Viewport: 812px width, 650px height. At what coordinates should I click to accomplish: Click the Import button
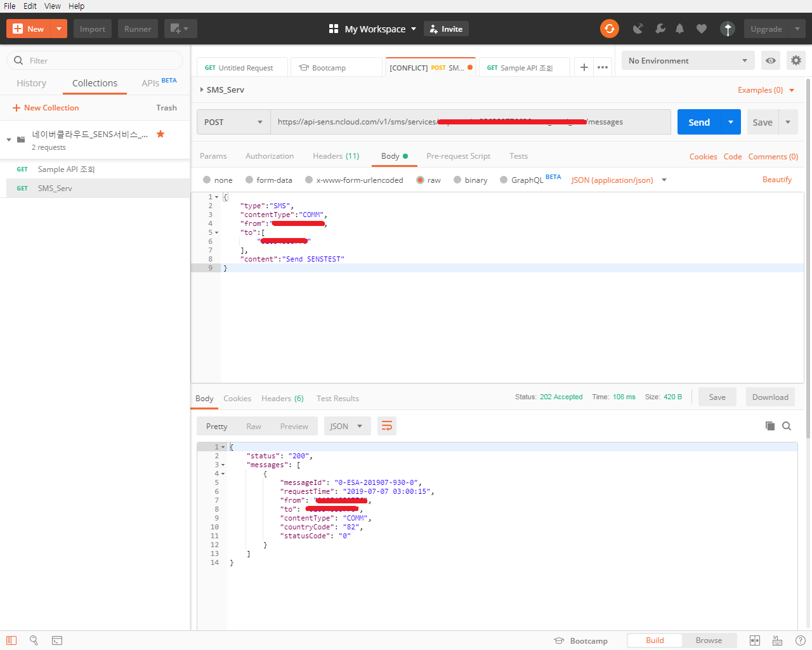click(93, 29)
